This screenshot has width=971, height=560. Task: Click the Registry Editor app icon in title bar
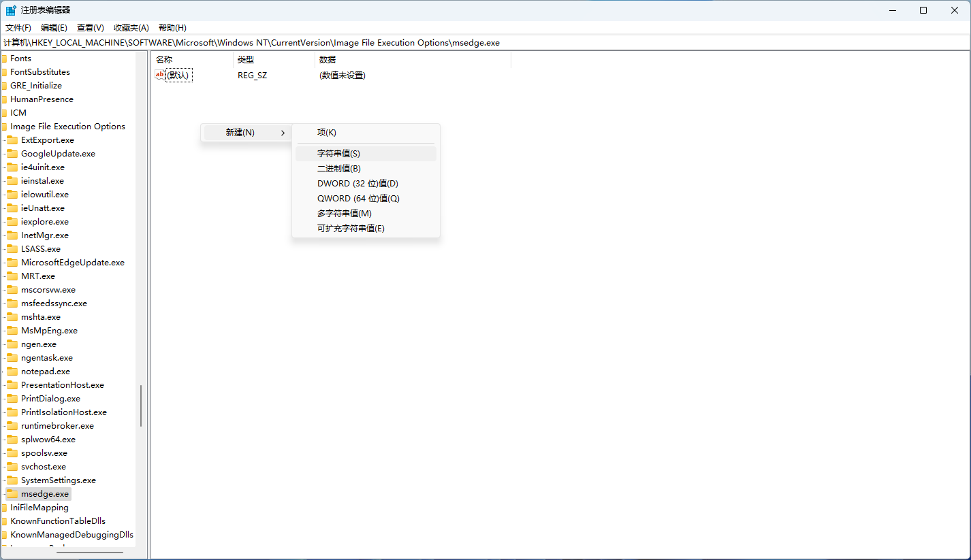click(11, 10)
